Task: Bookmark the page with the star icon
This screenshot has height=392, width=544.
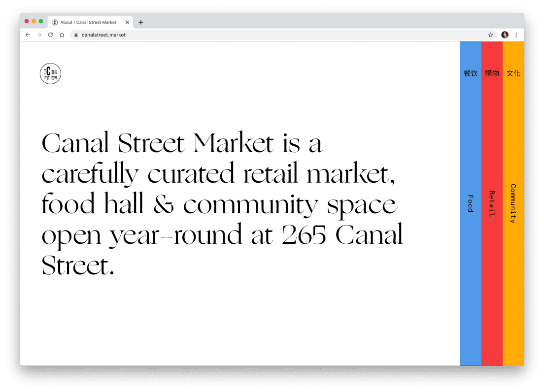Action: (490, 35)
